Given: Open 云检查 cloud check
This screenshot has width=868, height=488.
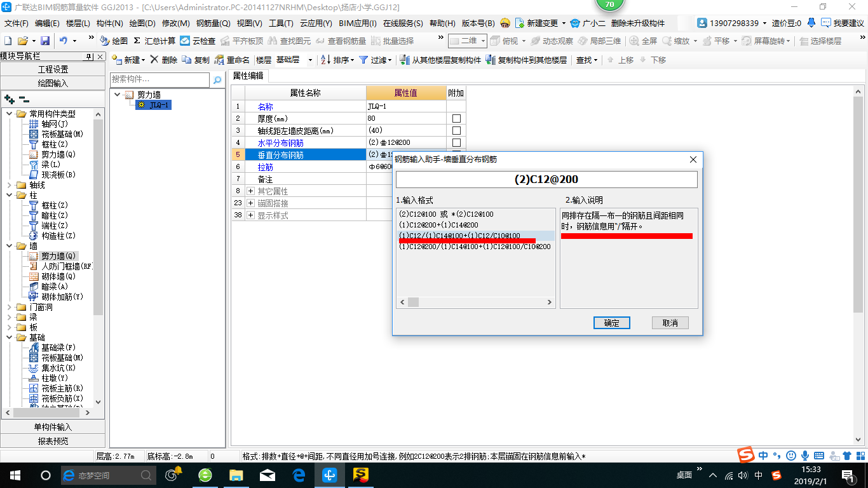Looking at the screenshot, I should (x=198, y=41).
